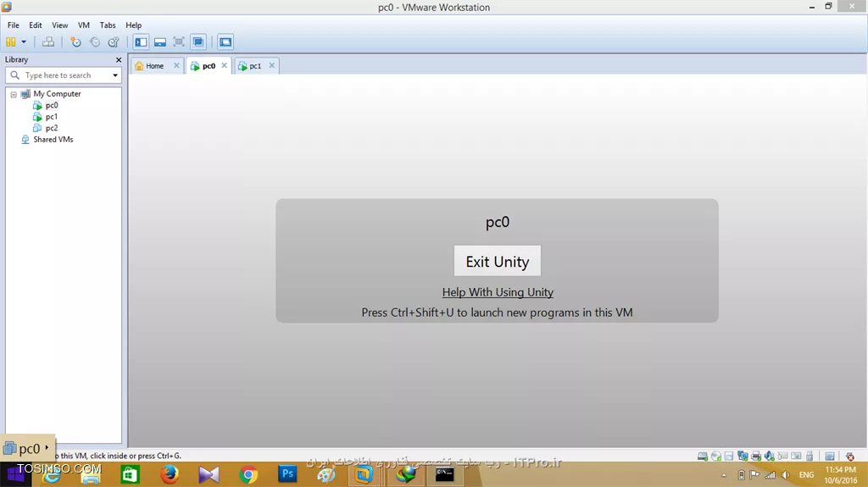The width and height of the screenshot is (868, 487).
Task: Click the floppy drive status icon
Action: click(729, 457)
